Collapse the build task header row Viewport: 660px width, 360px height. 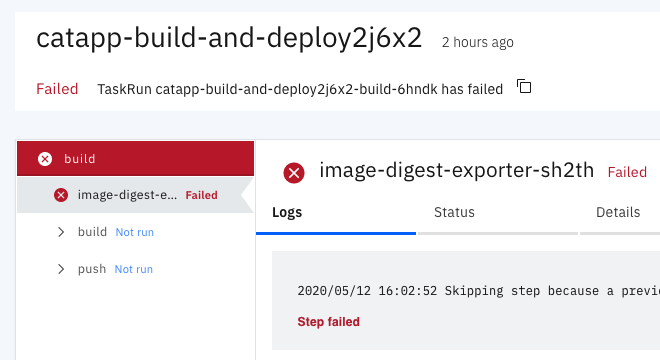(136, 159)
